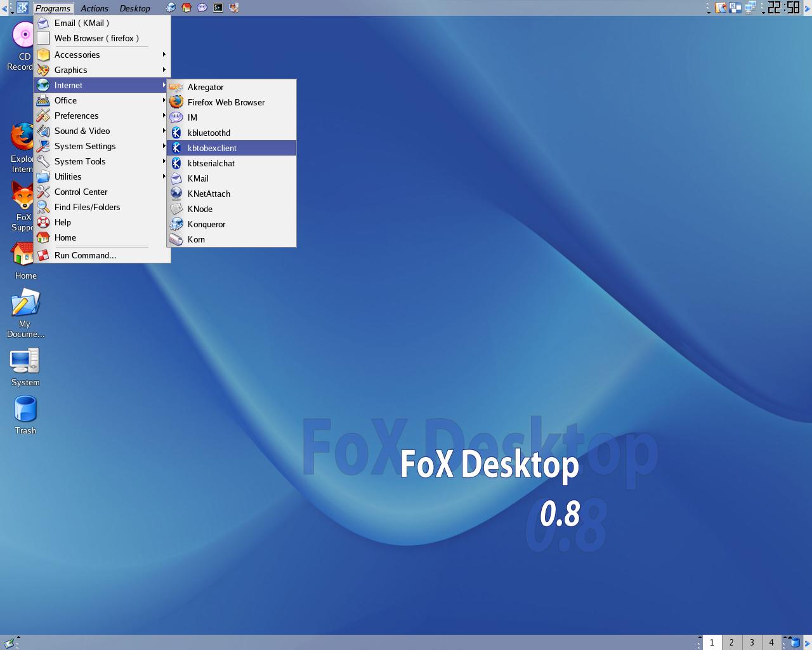Choose Email ( KMail ) from Programs menu

(102, 23)
